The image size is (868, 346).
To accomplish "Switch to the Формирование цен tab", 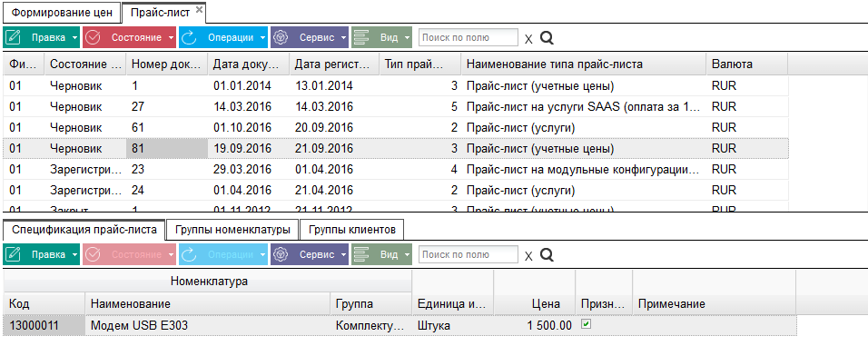I will pyautogui.click(x=62, y=12).
